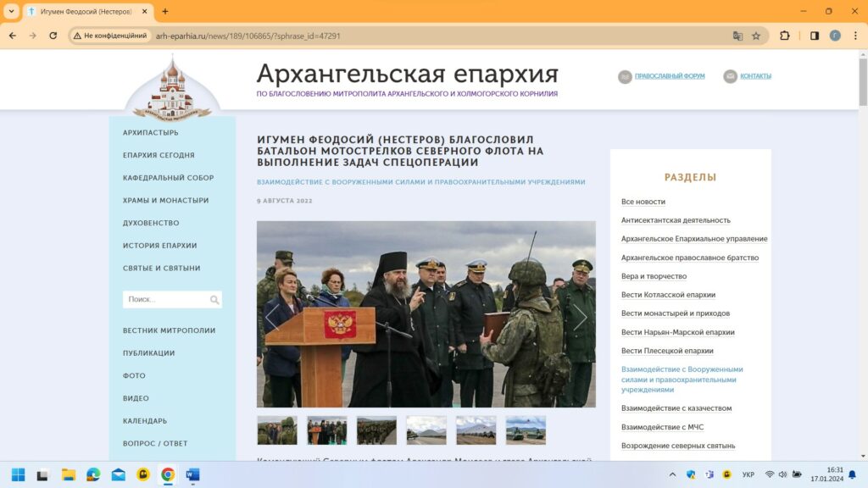Open Chrome three-dot menu

[x=855, y=36]
